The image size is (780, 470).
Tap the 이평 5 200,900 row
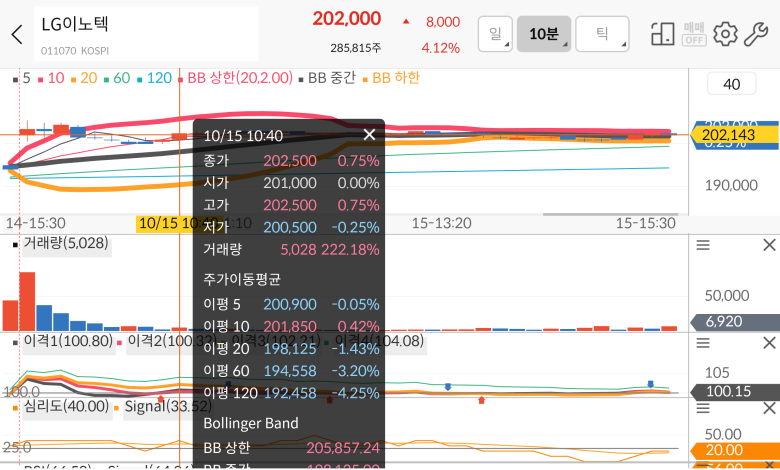point(291,304)
